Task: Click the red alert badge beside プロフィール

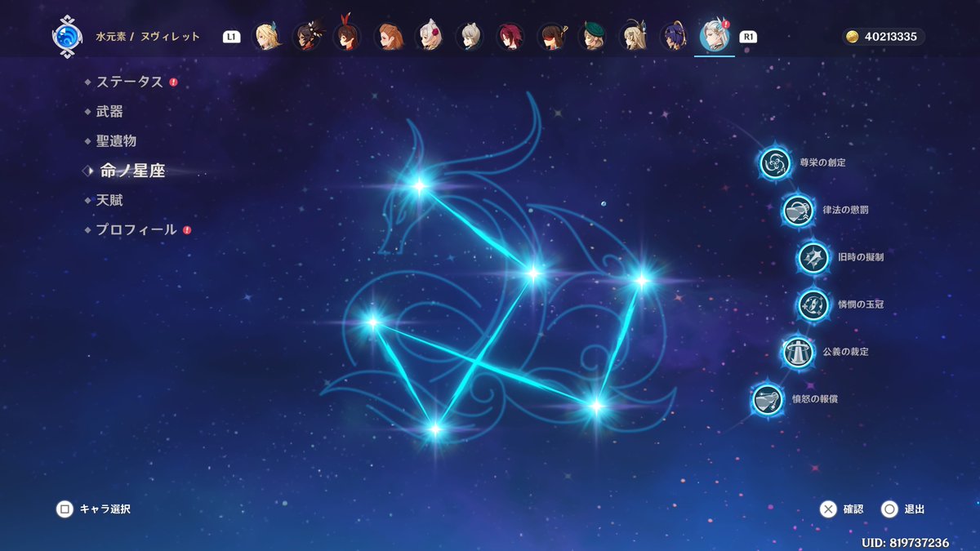Action: tap(187, 230)
